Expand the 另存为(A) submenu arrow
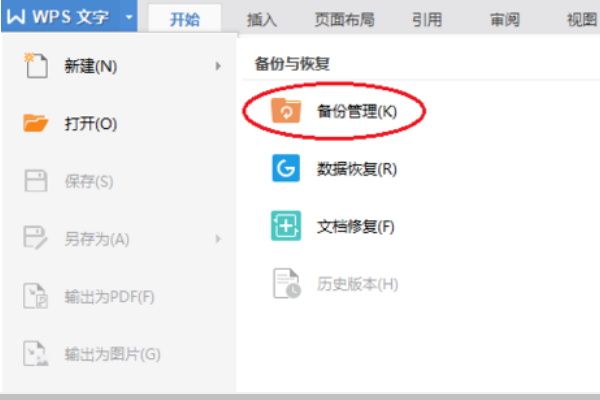This screenshot has height=400, width=600. click(x=218, y=238)
